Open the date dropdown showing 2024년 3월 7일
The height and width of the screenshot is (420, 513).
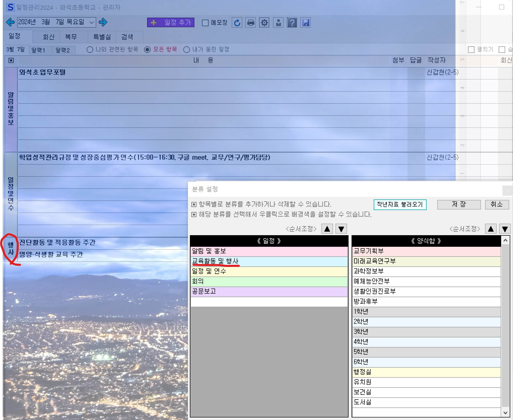[92, 22]
